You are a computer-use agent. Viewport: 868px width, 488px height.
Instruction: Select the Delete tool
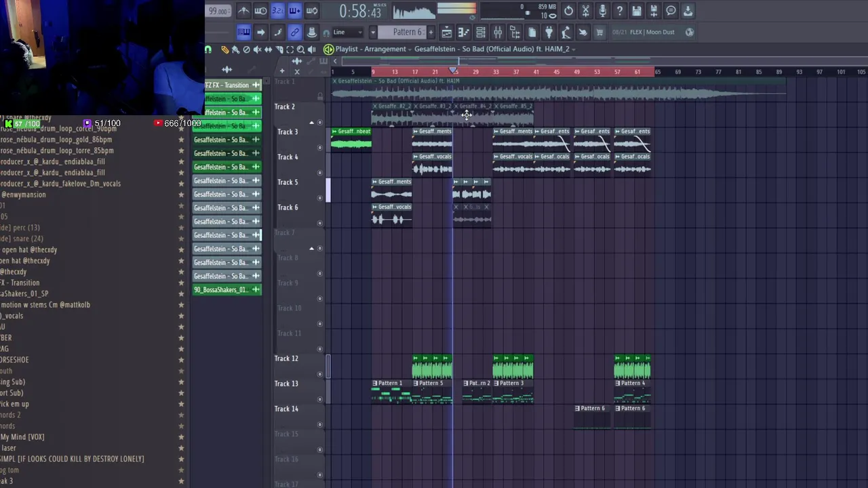point(247,49)
